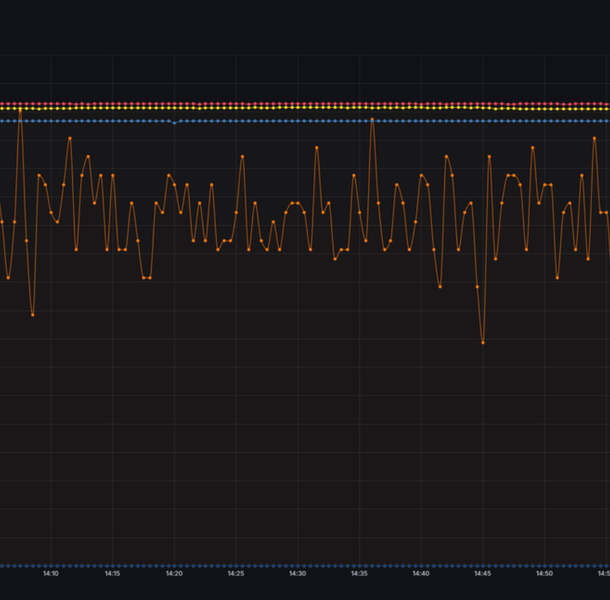
Task: Click the dark blue dotted series along the bottom
Action: coord(300,566)
